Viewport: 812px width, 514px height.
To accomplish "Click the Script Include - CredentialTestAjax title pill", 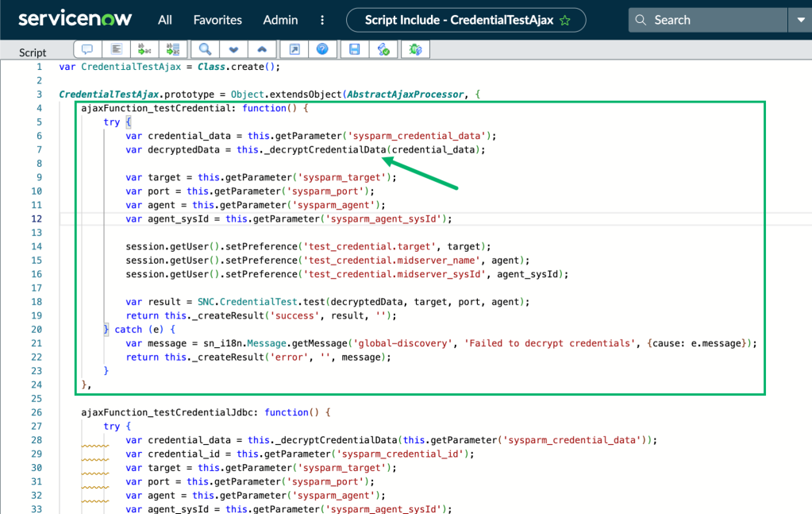I will (x=466, y=20).
